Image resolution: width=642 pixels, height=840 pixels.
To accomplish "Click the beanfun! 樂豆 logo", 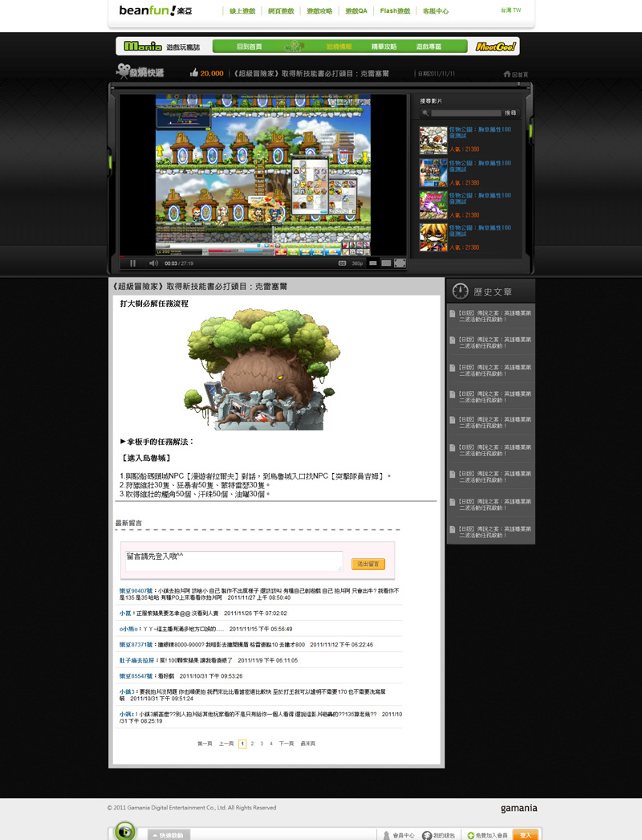I will [x=155, y=10].
